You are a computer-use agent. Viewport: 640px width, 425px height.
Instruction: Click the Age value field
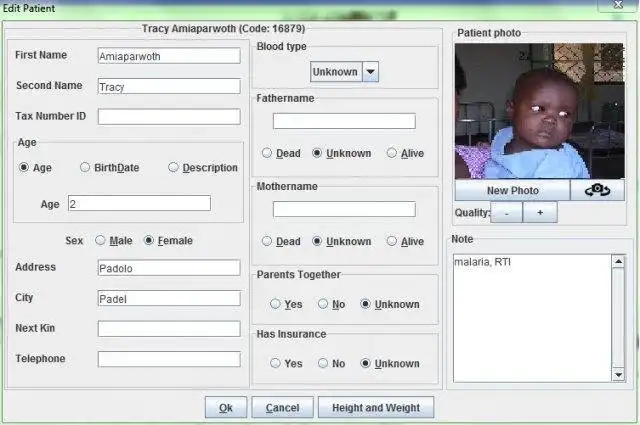139,203
